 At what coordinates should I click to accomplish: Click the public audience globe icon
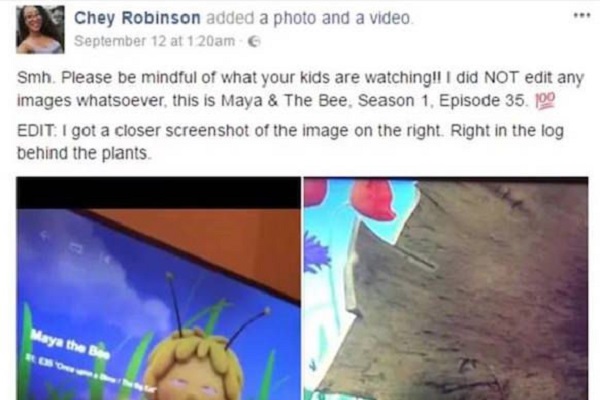coord(254,41)
